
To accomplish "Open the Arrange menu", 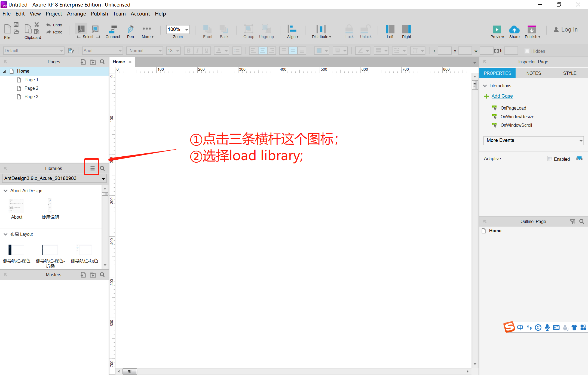I will pos(76,14).
